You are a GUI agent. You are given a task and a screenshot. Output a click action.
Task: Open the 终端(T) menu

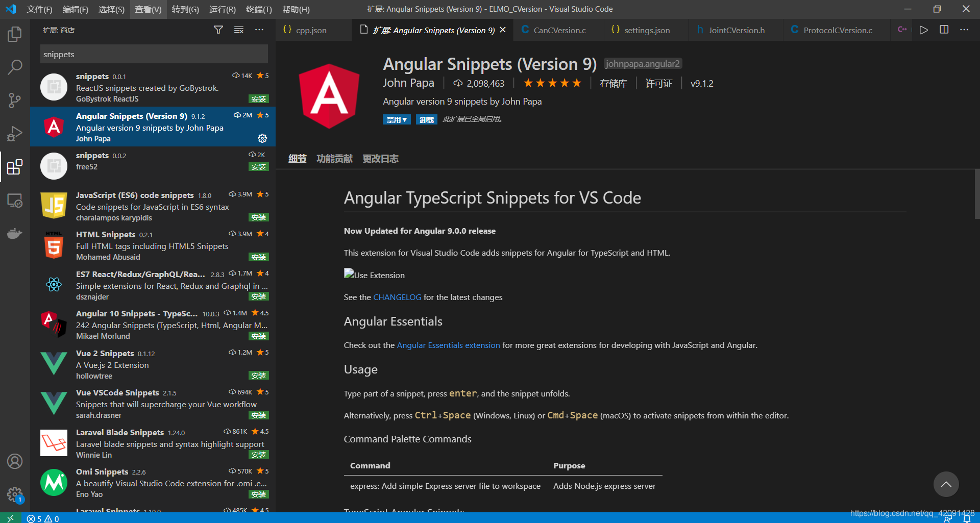point(259,9)
